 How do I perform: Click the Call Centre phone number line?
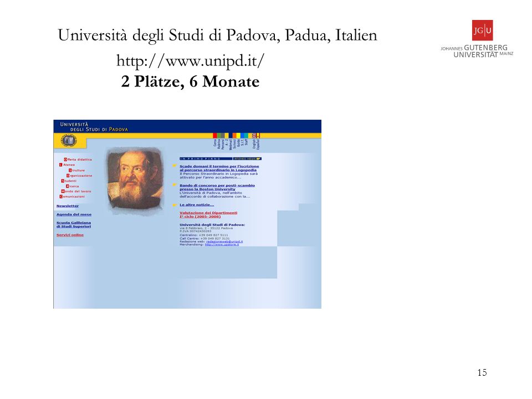click(x=204, y=238)
